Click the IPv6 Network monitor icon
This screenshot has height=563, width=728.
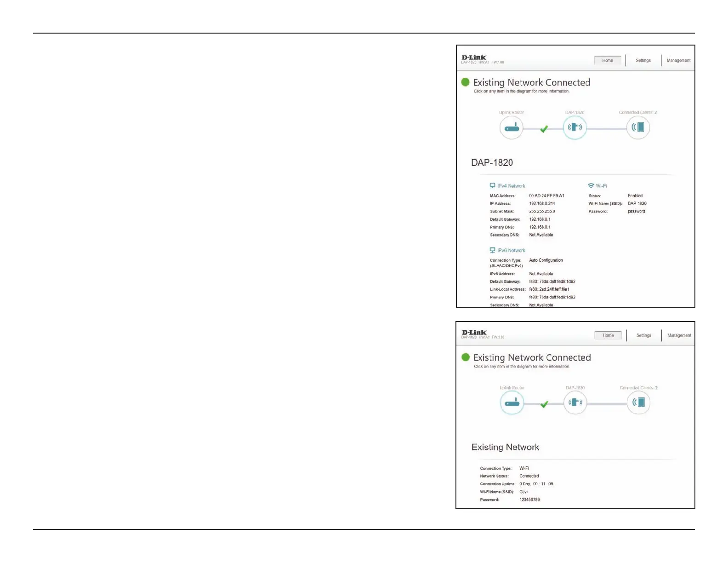click(x=492, y=250)
